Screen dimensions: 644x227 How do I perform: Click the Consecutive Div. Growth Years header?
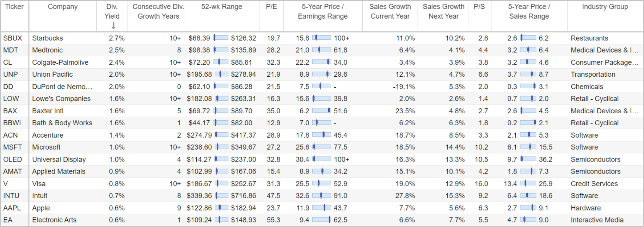click(158, 11)
